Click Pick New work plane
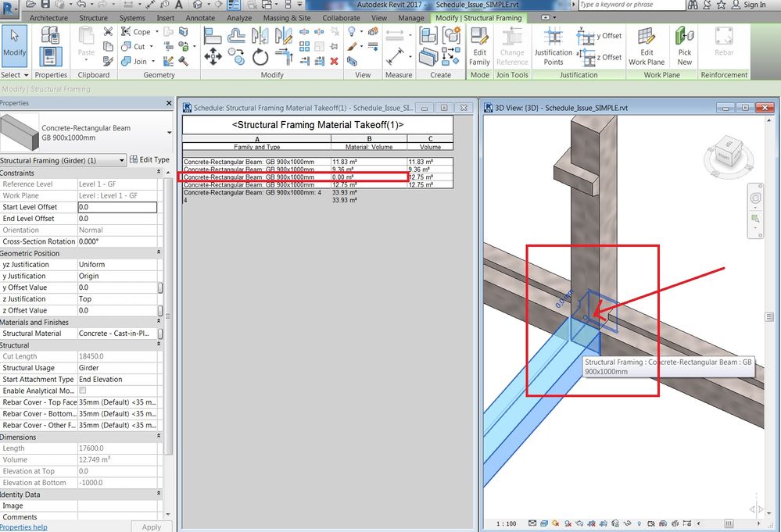Screen dimensions: 781x532 coord(684,46)
